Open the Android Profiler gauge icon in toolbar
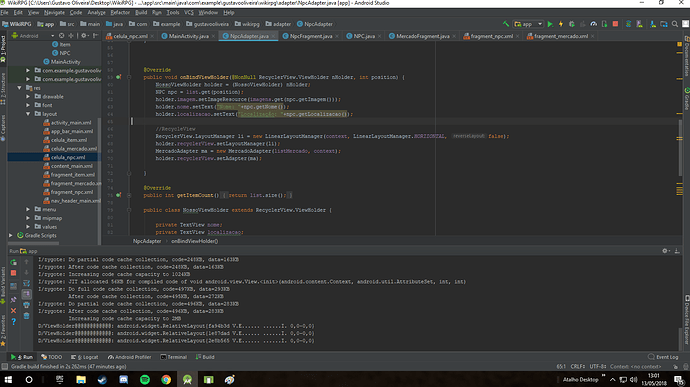690x387 pixels. pos(594,24)
